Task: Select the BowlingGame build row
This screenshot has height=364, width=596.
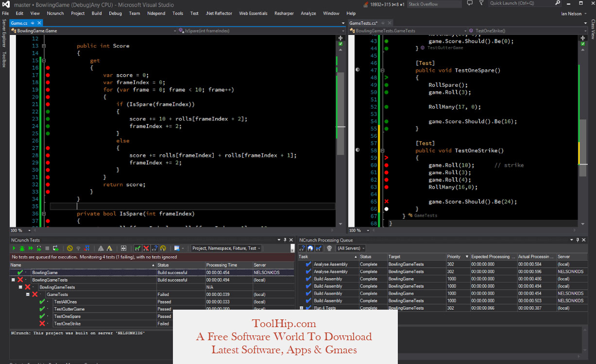Action: click(152, 273)
